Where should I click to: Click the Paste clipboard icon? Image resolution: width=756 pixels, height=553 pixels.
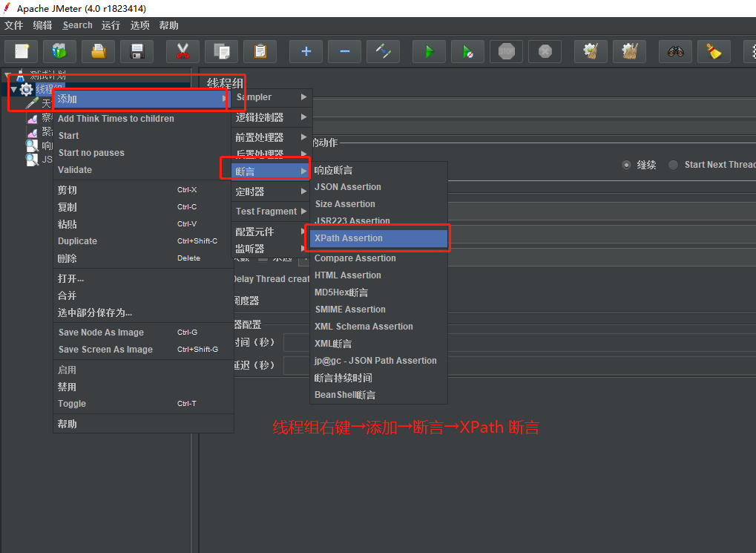(260, 51)
